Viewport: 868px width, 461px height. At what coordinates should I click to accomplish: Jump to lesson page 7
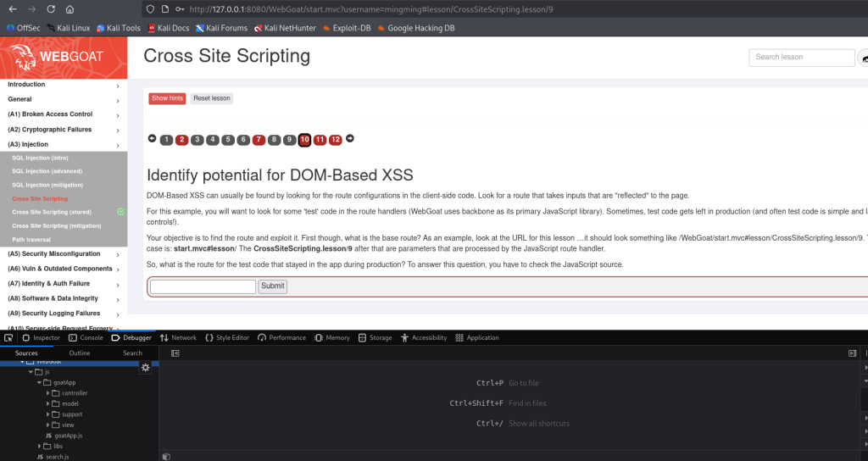tap(259, 140)
